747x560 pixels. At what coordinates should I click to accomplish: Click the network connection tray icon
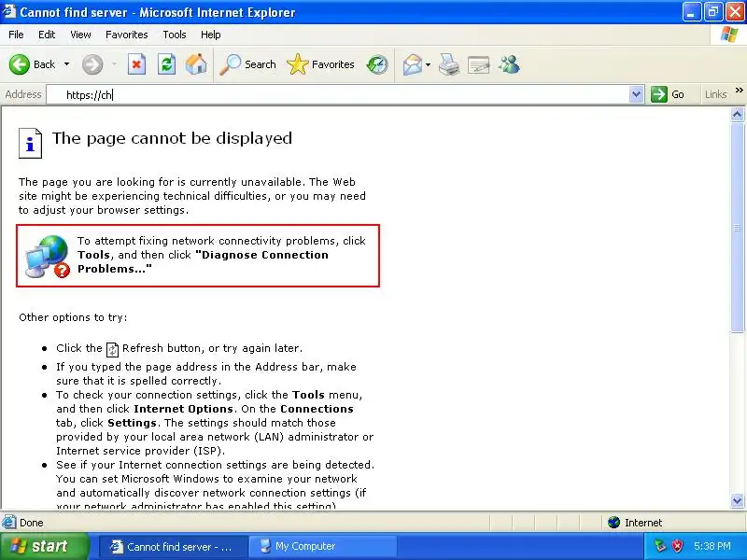(660, 546)
